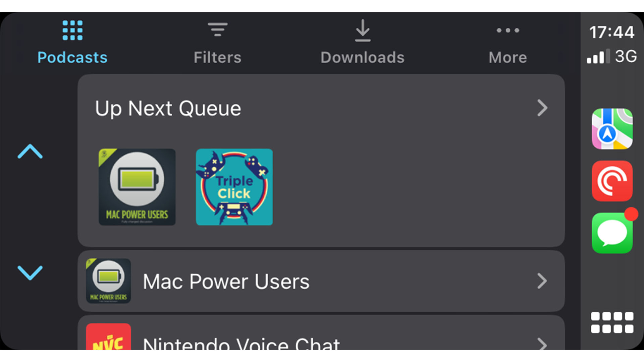
Task: Click the Nintendo Voice Chat row chevron
Action: [542, 344]
